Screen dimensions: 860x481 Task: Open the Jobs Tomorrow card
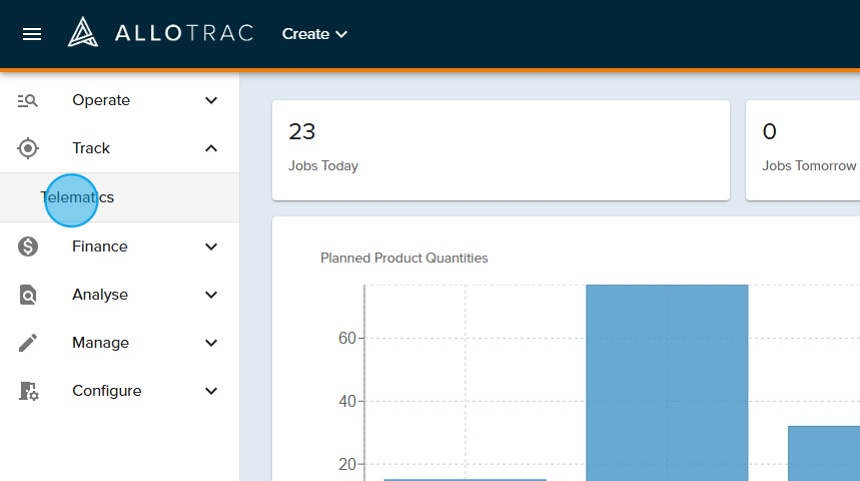click(802, 149)
